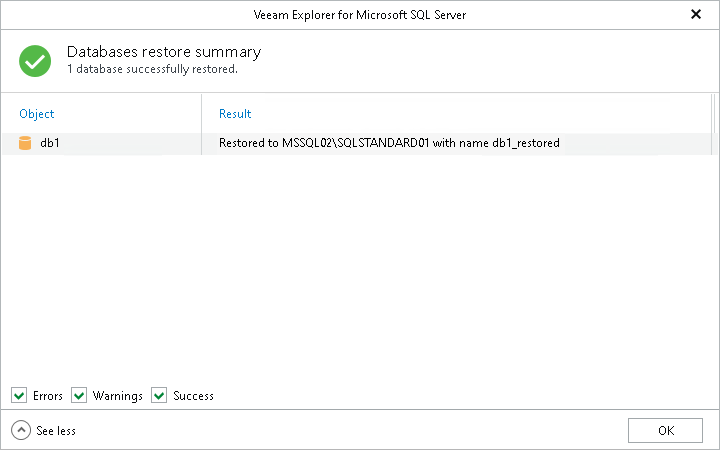Disable the Success filter checkbox
Image resolution: width=720 pixels, height=450 pixels.
159,396
